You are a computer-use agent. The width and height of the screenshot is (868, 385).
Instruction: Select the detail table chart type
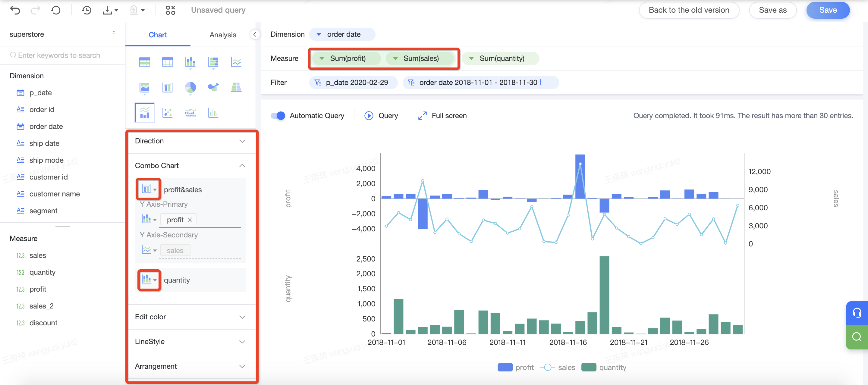[x=168, y=62]
